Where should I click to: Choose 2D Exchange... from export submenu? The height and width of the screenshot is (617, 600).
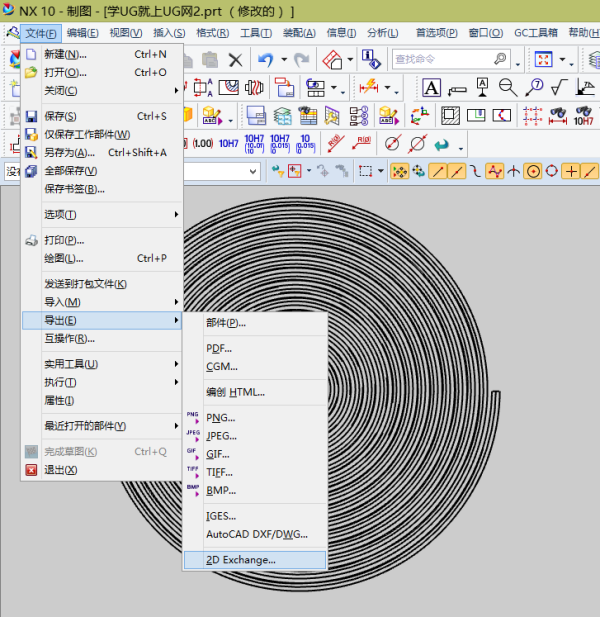point(241,560)
